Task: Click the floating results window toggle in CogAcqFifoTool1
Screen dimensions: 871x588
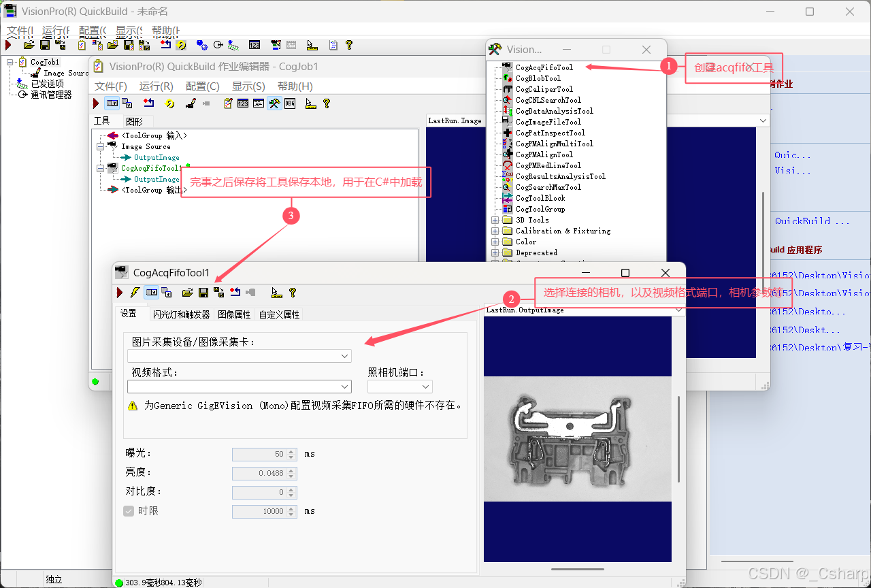Action: tap(166, 293)
